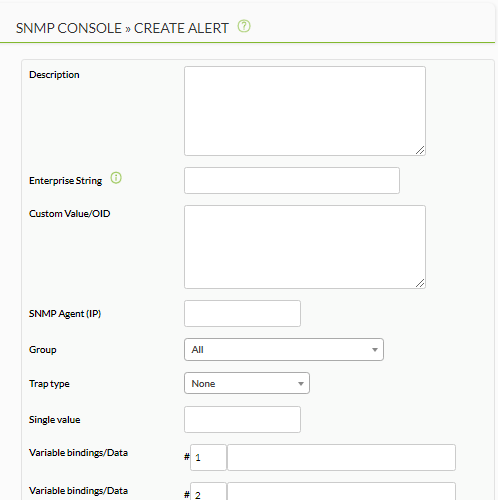Viewport: 500px width, 500px height.
Task: Open the Group dropdown showing All
Action: coord(284,349)
